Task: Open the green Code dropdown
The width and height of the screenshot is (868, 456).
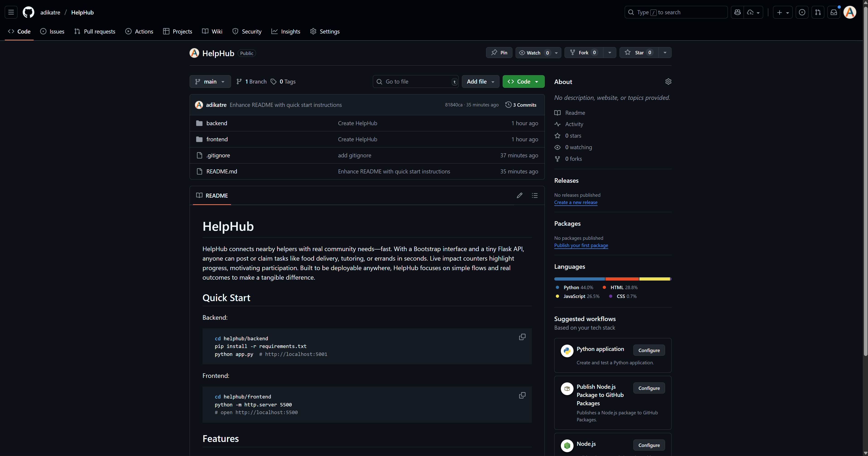Action: pos(523,82)
